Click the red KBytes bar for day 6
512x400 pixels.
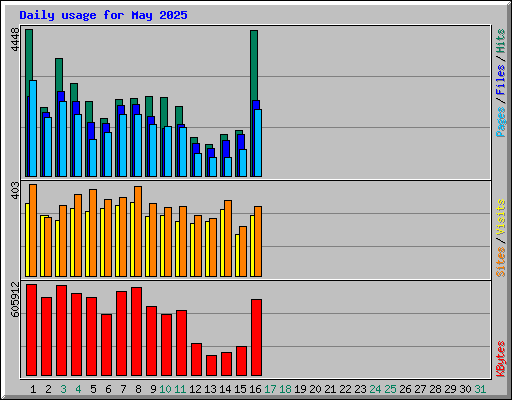coord(106,345)
